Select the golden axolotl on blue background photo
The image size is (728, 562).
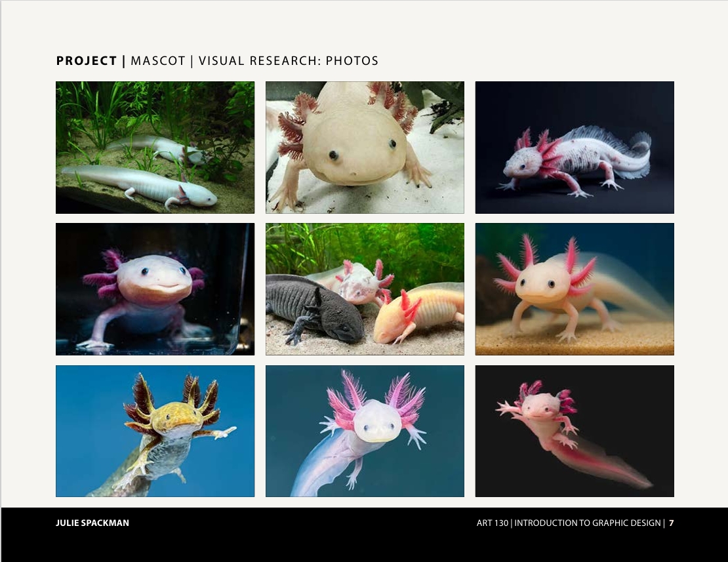pyautogui.click(x=155, y=431)
